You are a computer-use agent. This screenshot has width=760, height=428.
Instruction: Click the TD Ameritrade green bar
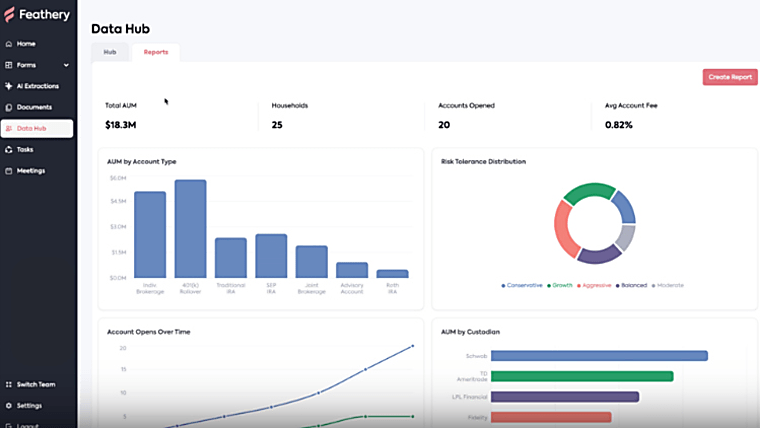(x=582, y=376)
